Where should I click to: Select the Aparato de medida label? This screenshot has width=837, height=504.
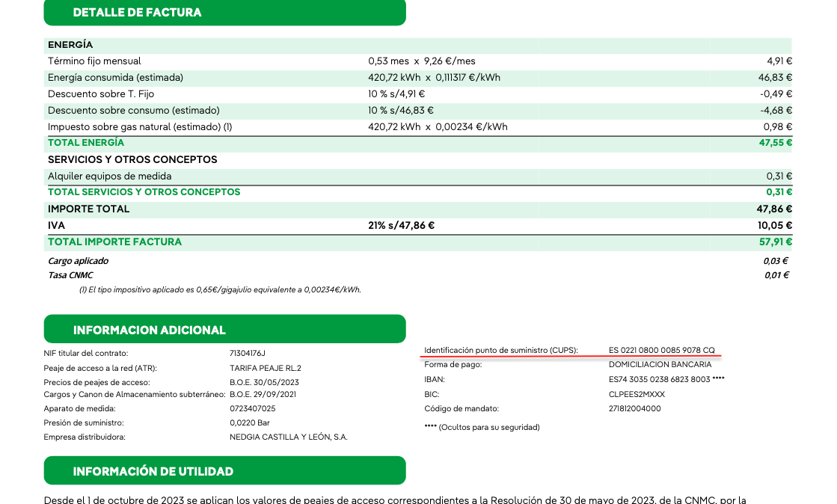pyautogui.click(x=79, y=409)
